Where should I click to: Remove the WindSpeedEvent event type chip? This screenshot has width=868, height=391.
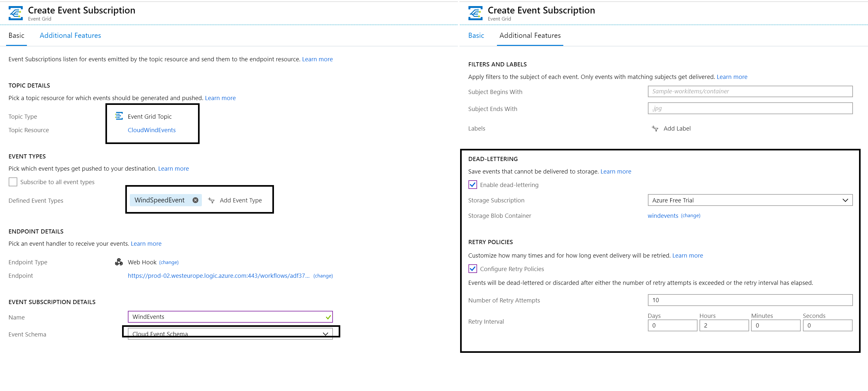[195, 200]
